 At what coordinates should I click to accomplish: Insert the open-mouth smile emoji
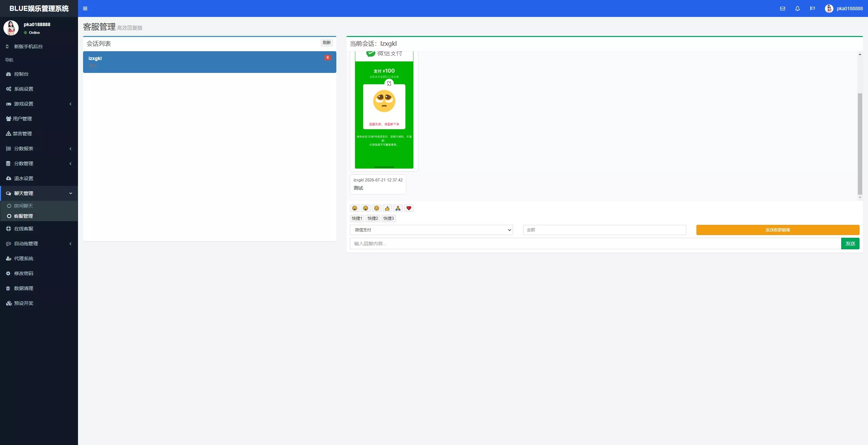click(x=355, y=208)
